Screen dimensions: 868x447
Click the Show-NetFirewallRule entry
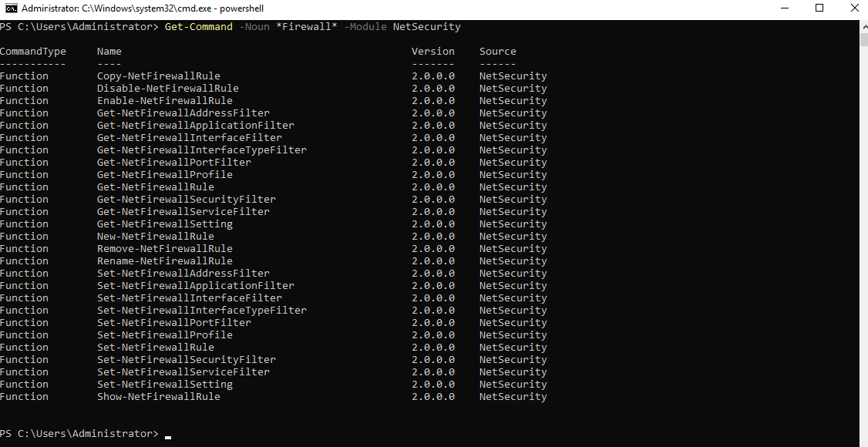[x=158, y=397]
